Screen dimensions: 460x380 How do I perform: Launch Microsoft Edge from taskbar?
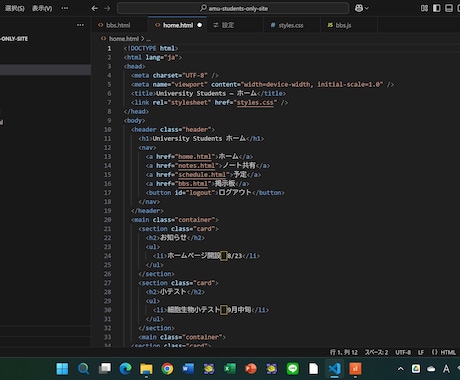coord(125,369)
